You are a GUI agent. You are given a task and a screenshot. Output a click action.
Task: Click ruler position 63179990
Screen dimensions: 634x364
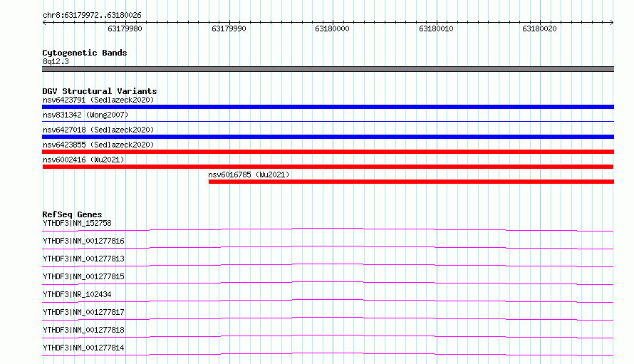pos(229,28)
